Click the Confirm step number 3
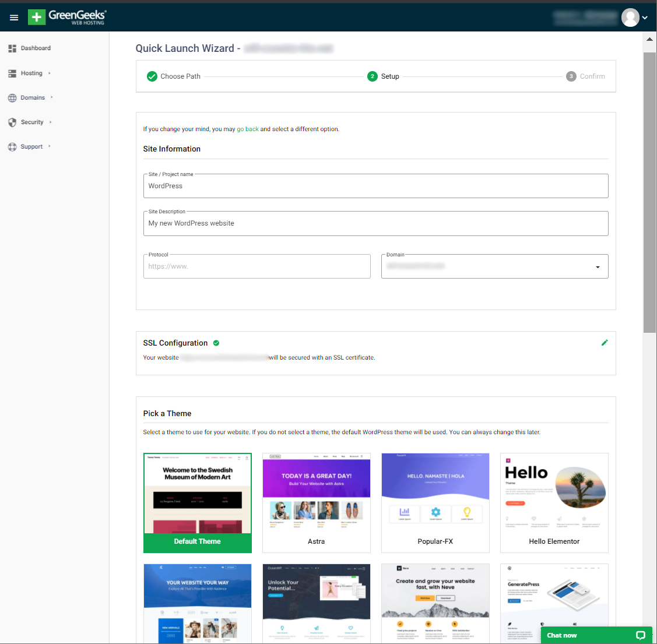This screenshot has height=644, width=657. (x=571, y=76)
